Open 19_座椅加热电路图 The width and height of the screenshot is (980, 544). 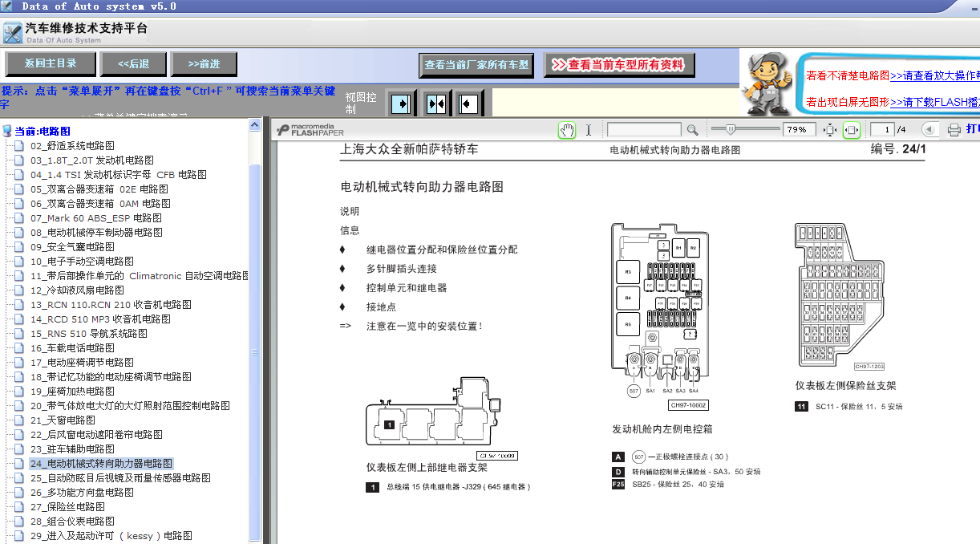click(x=72, y=391)
